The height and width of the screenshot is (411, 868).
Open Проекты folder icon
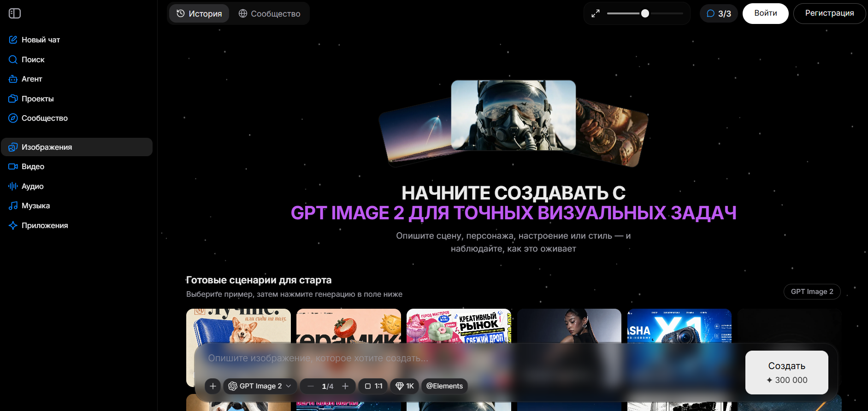[x=13, y=99]
